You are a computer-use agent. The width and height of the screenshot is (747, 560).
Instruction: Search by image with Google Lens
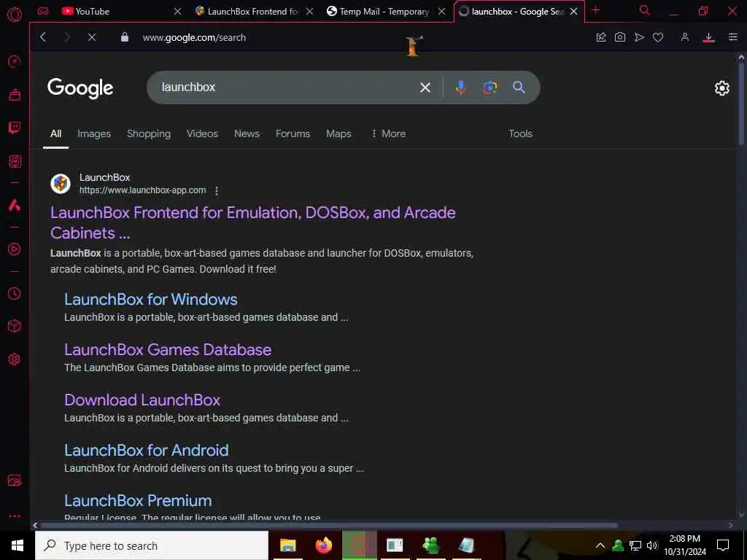pyautogui.click(x=489, y=87)
